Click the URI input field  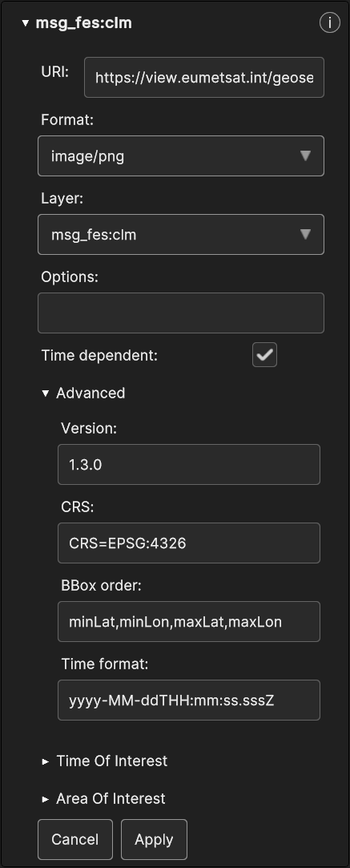click(x=204, y=78)
